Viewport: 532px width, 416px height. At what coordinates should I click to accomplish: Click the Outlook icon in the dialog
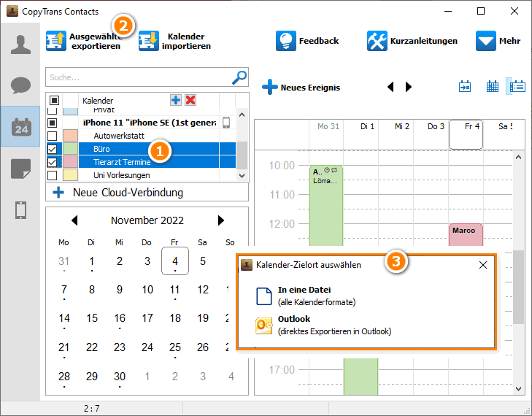point(263,326)
